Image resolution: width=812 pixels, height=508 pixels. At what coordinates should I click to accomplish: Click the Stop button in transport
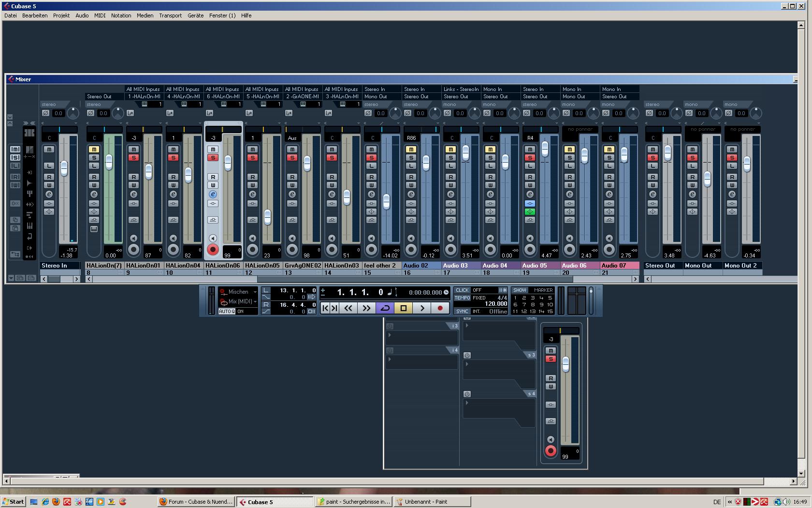[x=404, y=308]
